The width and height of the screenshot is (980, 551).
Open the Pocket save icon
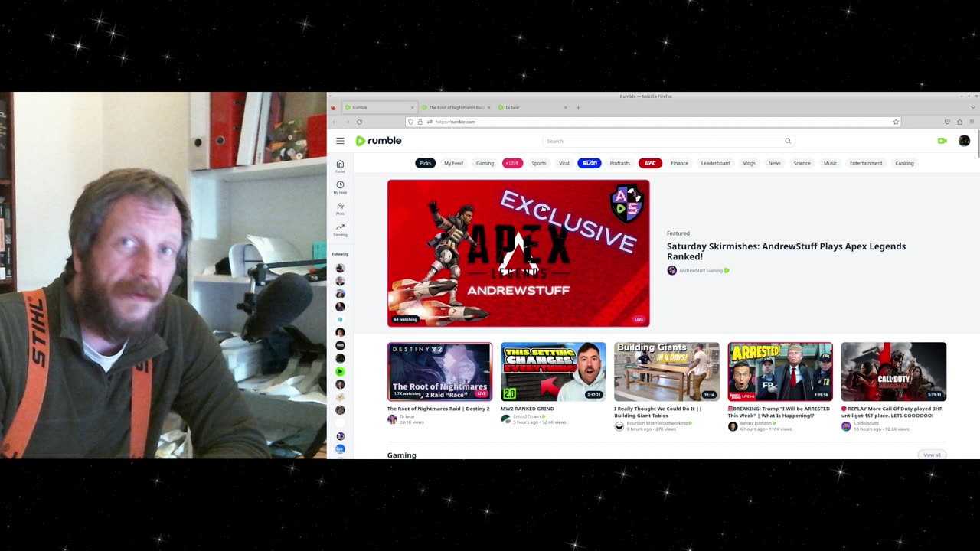tap(947, 122)
